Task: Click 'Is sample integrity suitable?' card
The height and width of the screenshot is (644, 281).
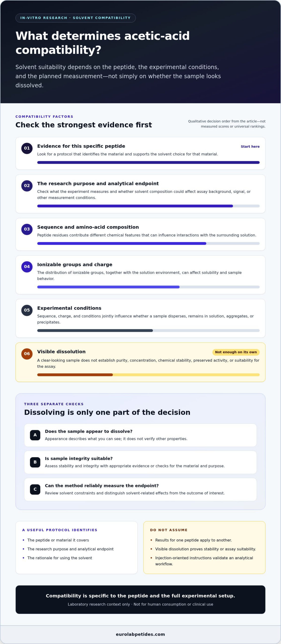Action: pos(140,462)
